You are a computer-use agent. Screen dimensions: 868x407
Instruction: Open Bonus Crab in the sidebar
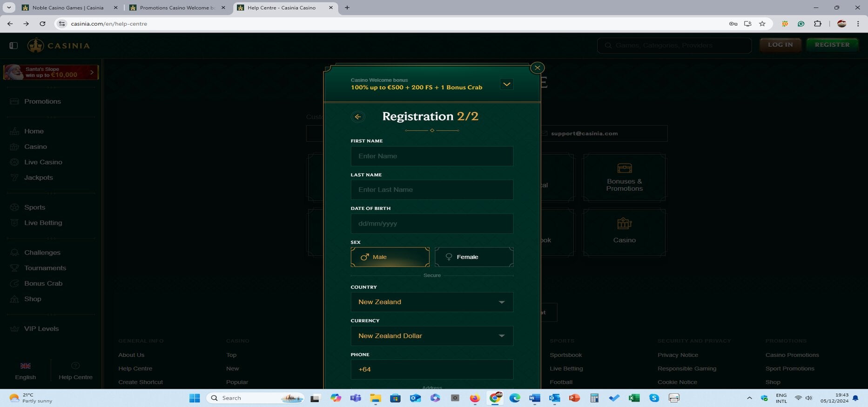tap(43, 283)
